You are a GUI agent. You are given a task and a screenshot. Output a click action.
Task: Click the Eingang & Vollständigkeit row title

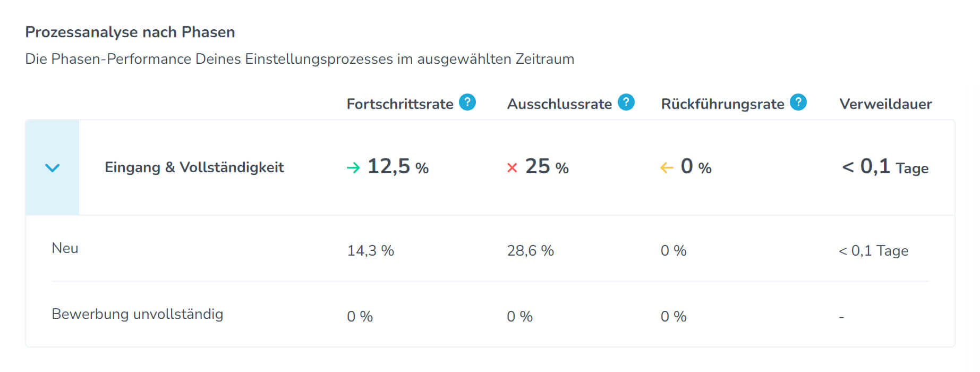pyautogui.click(x=194, y=167)
